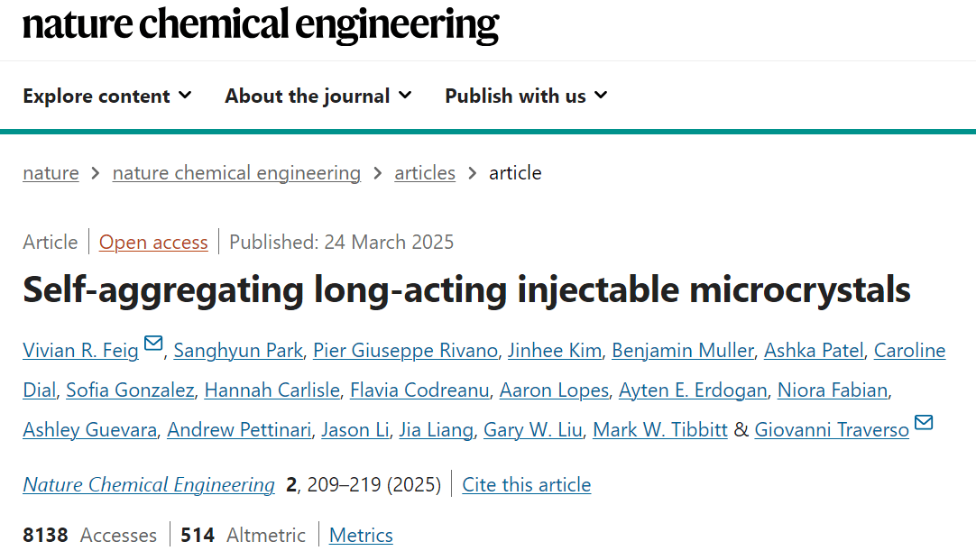Image resolution: width=976 pixels, height=560 pixels.
Task: Open the Cite this article link
Action: pos(527,485)
